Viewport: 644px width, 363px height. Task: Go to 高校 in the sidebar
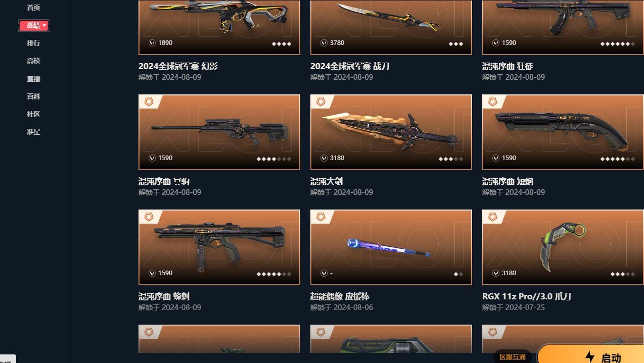point(33,61)
